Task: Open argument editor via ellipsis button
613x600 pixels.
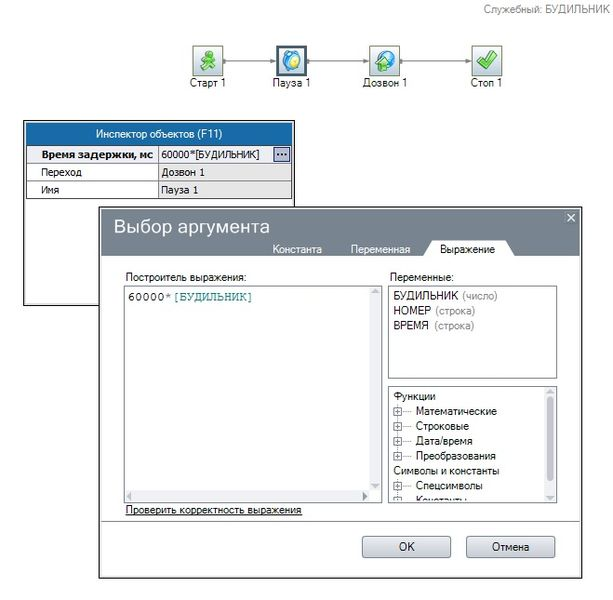Action: coord(281,154)
